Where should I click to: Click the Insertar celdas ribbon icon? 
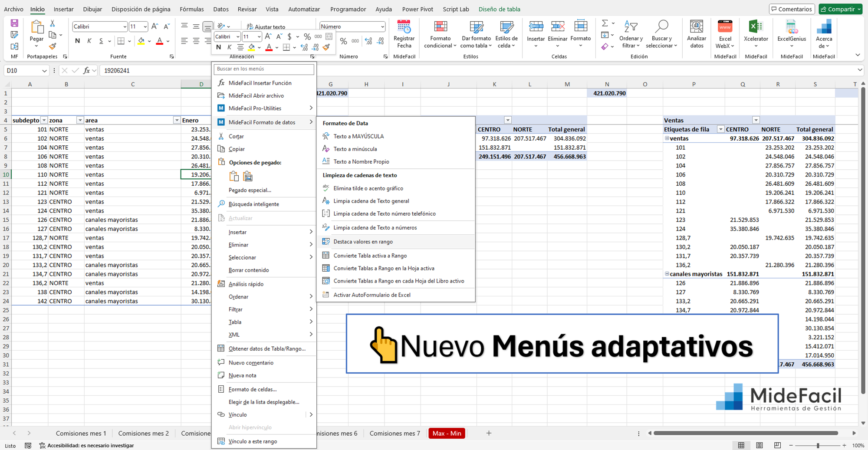pyautogui.click(x=536, y=27)
